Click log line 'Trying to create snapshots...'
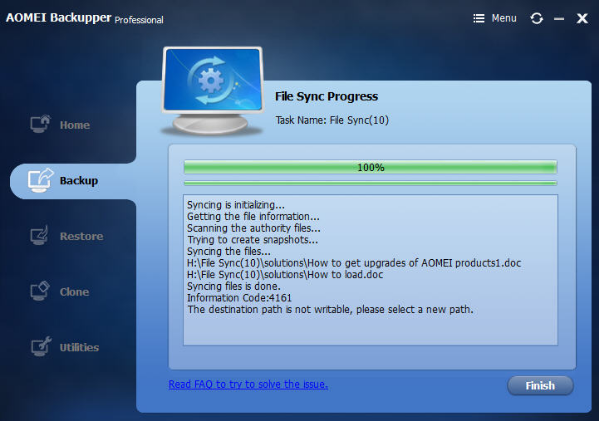 (252, 240)
